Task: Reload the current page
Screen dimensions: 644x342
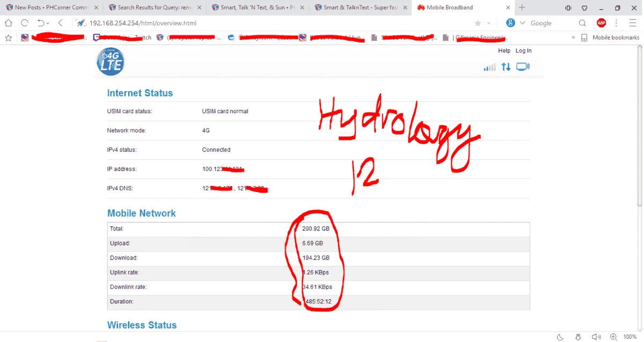Action: [x=24, y=23]
